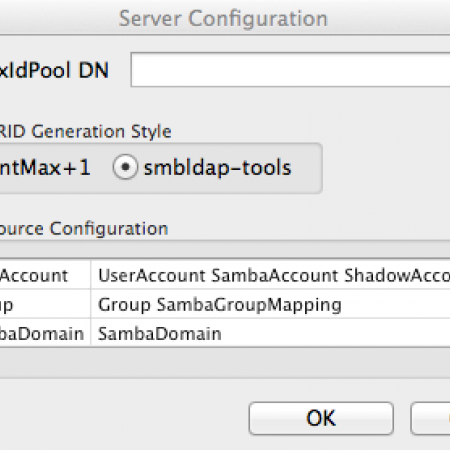Select the smbldap-tools radio button
Image resolution: width=450 pixels, height=450 pixels.
click(125, 167)
